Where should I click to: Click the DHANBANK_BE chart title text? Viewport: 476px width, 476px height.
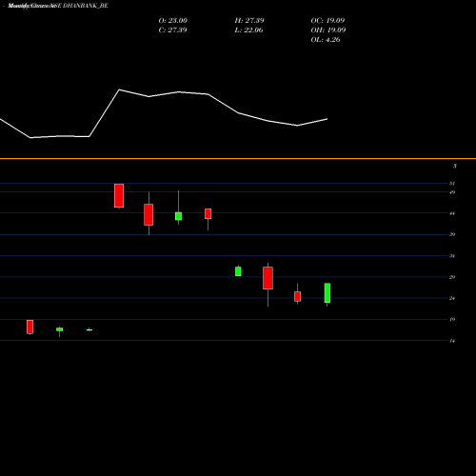pos(58,6)
